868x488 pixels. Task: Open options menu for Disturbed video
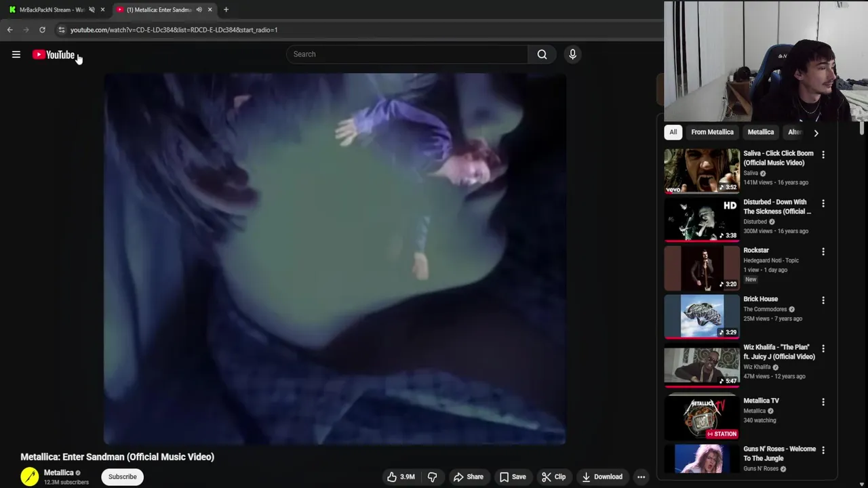click(823, 203)
